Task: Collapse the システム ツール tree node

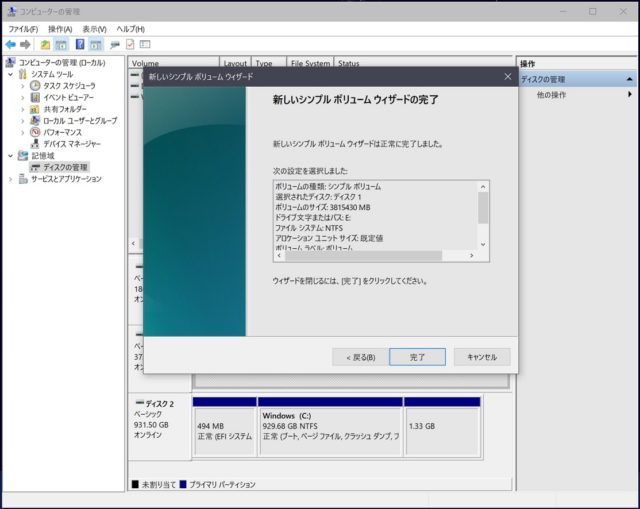Action: tap(11, 74)
